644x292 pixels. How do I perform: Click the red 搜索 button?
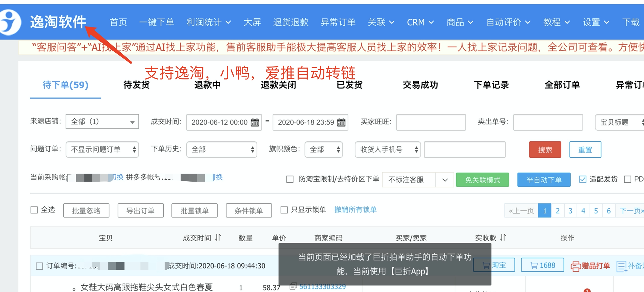coord(545,150)
